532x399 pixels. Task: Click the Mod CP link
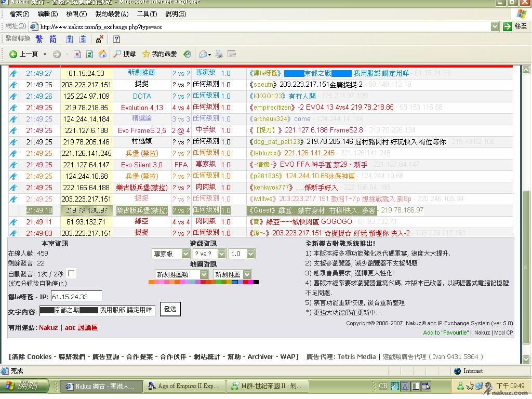click(x=503, y=333)
